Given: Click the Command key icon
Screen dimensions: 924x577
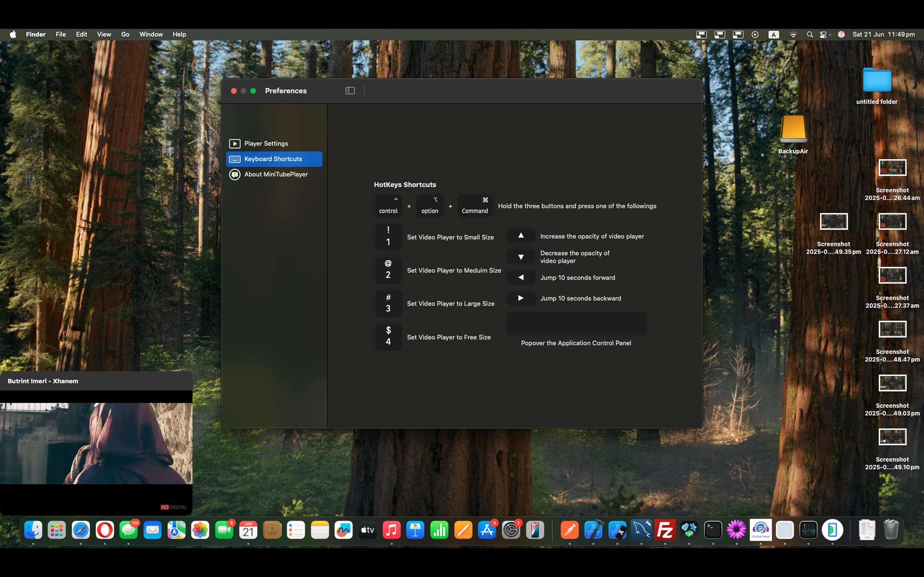Looking at the screenshot, I should 475,206.
